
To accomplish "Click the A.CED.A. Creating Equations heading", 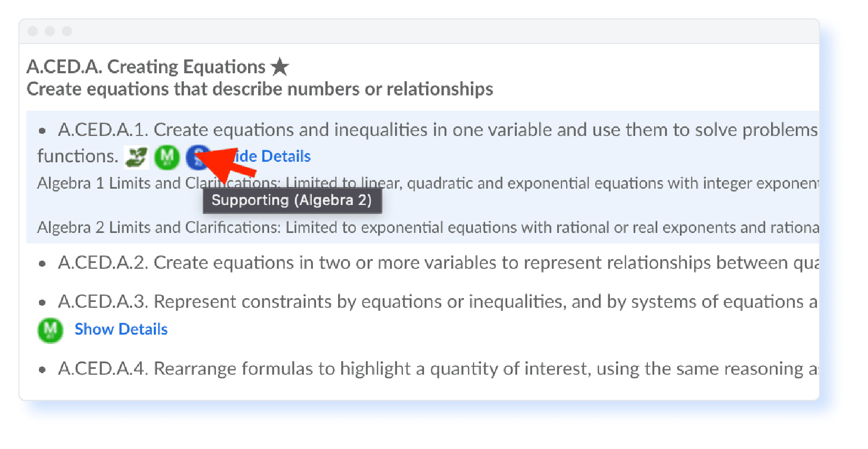I will pos(146,67).
